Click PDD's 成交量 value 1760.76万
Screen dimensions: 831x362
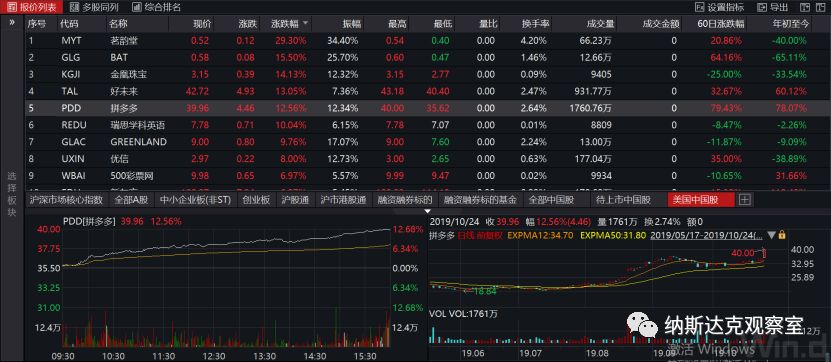(589, 108)
